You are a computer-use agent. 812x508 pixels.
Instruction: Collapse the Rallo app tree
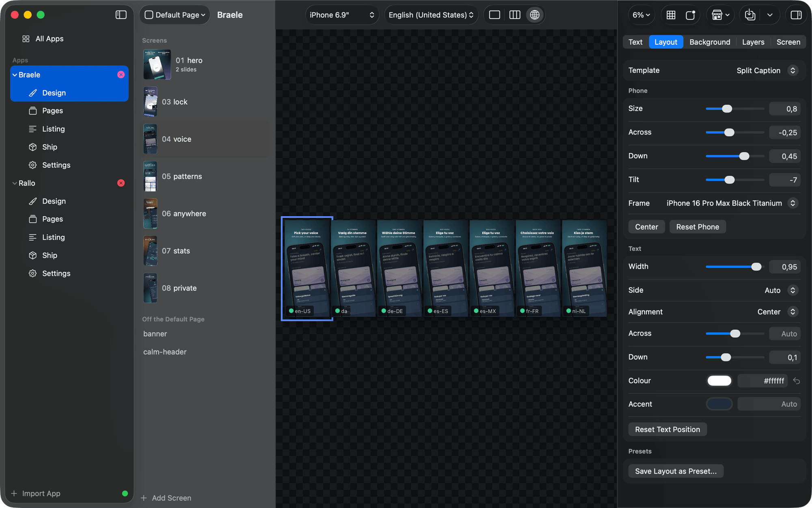pyautogui.click(x=15, y=183)
